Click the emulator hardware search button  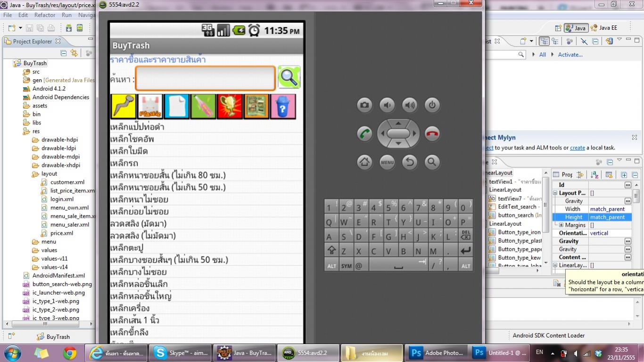pyautogui.click(x=432, y=162)
